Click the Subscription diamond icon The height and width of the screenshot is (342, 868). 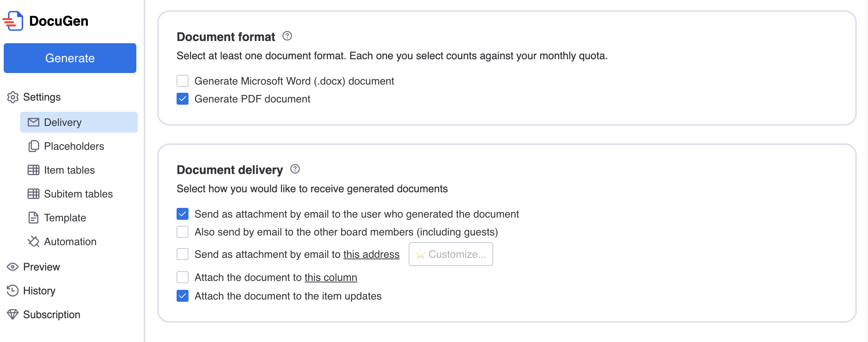click(13, 314)
